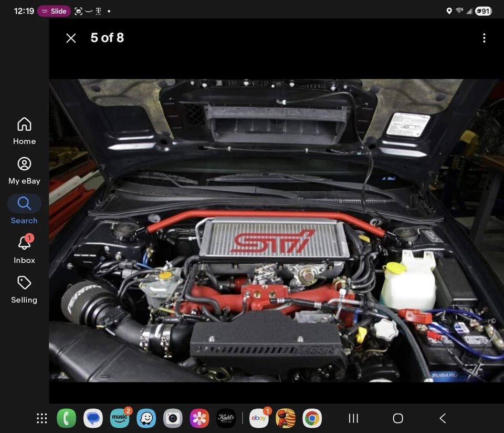Go to eBay Home tab
The height and width of the screenshot is (433, 504).
coord(25,131)
